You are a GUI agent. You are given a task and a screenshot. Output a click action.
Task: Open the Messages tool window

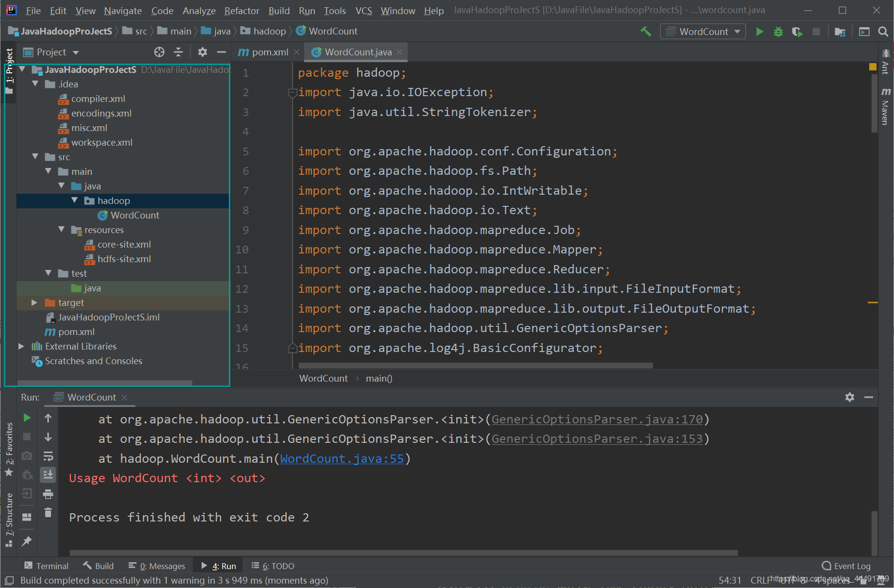(x=157, y=566)
